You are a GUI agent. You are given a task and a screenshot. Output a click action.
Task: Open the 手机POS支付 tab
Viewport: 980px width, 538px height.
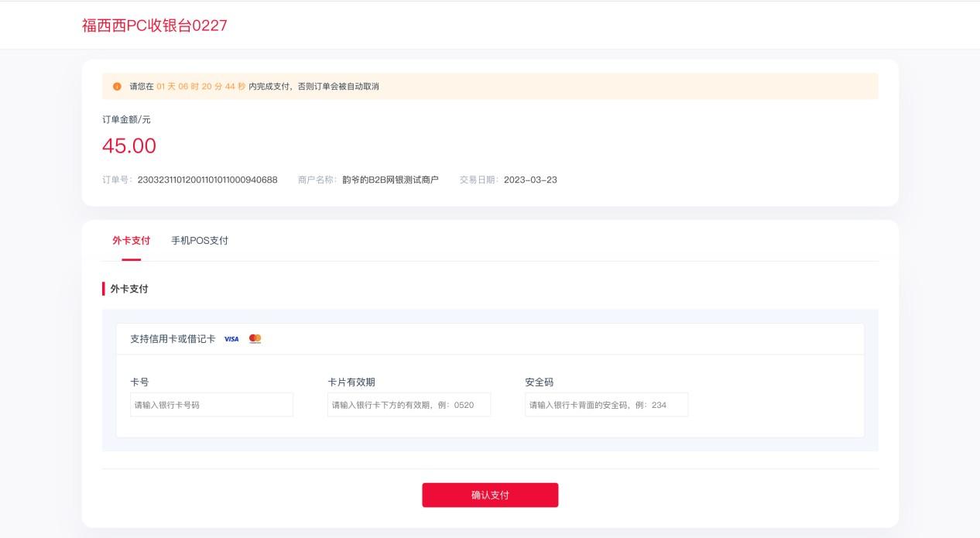tap(200, 241)
